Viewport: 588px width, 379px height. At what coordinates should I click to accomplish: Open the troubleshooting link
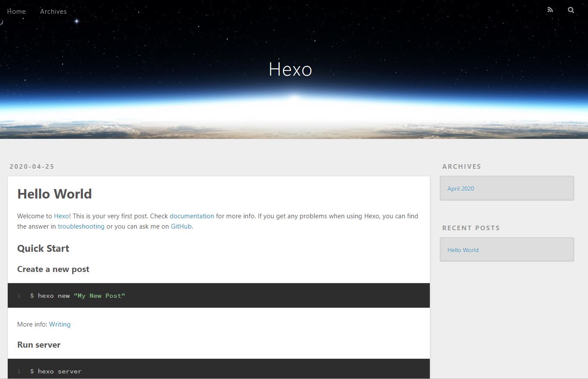coord(81,226)
